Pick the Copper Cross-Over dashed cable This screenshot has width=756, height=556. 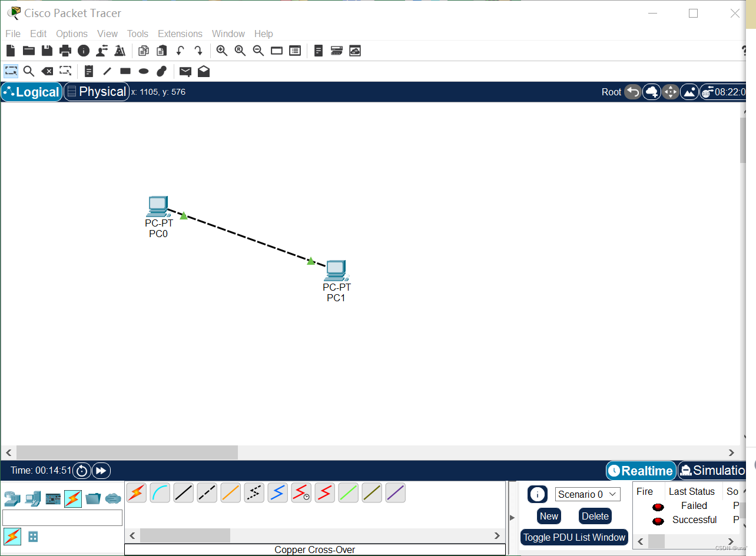[207, 492]
